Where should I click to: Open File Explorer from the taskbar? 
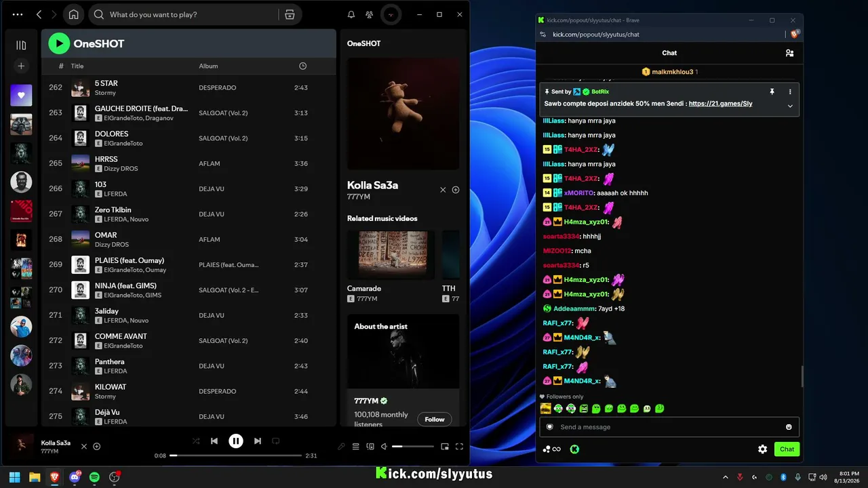pyautogui.click(x=35, y=477)
